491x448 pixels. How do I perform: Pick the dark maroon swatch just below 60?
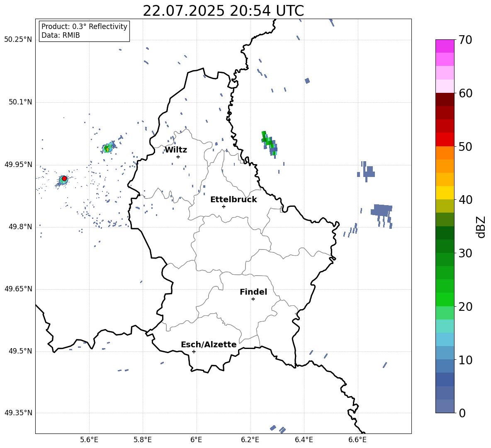point(445,99)
